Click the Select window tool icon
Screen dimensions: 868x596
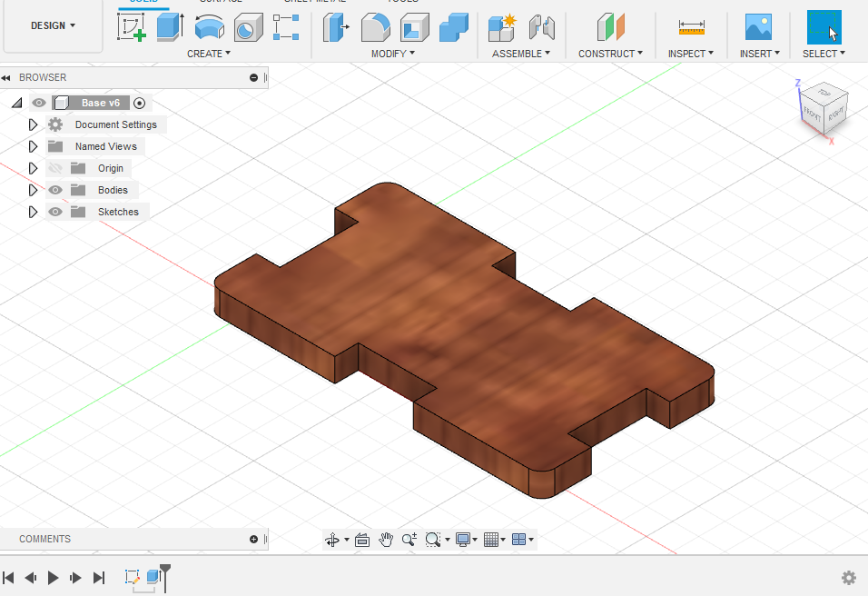click(824, 27)
